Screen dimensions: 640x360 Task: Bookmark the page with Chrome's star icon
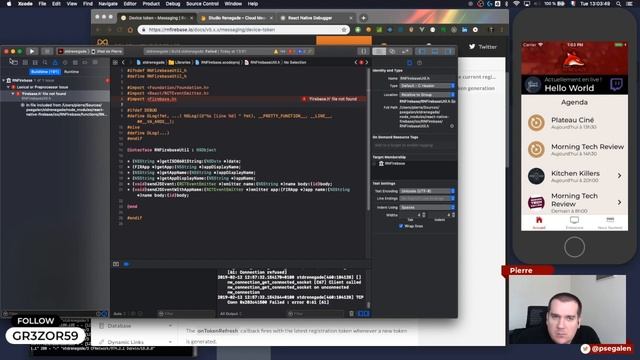pos(344,30)
